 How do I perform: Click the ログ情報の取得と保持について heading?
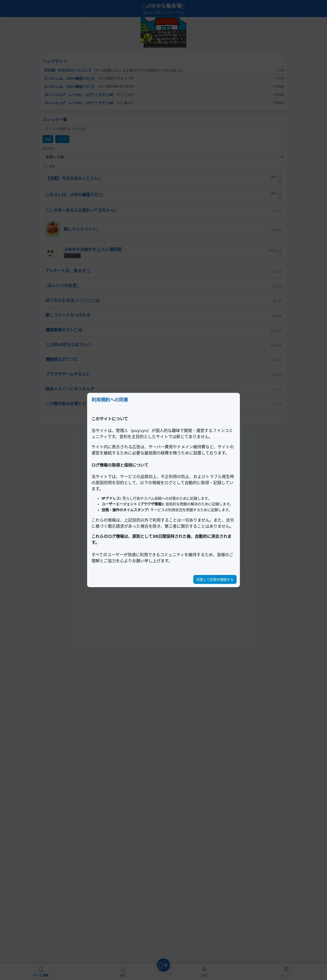(120, 465)
